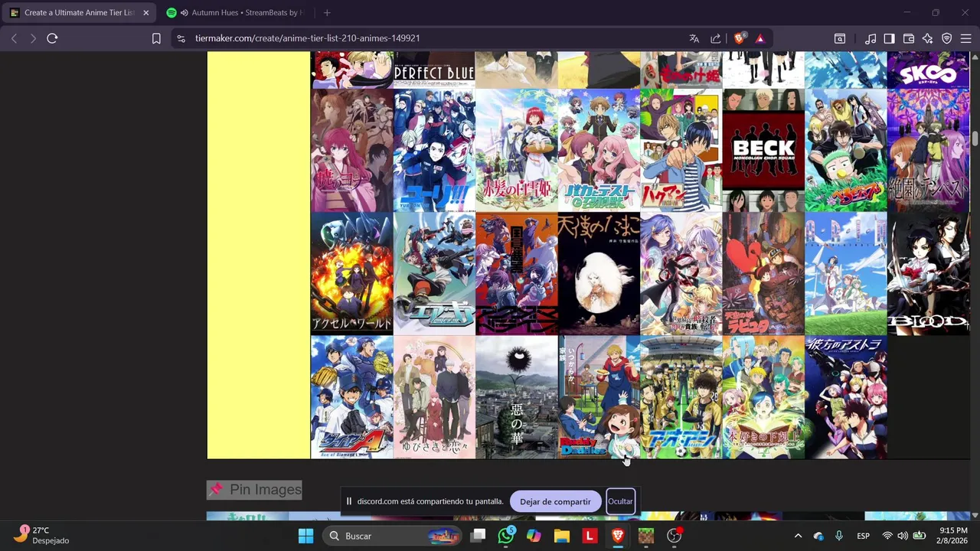Select the Perfect Blue anime tile
Viewport: 980px width, 551px height.
[434, 70]
